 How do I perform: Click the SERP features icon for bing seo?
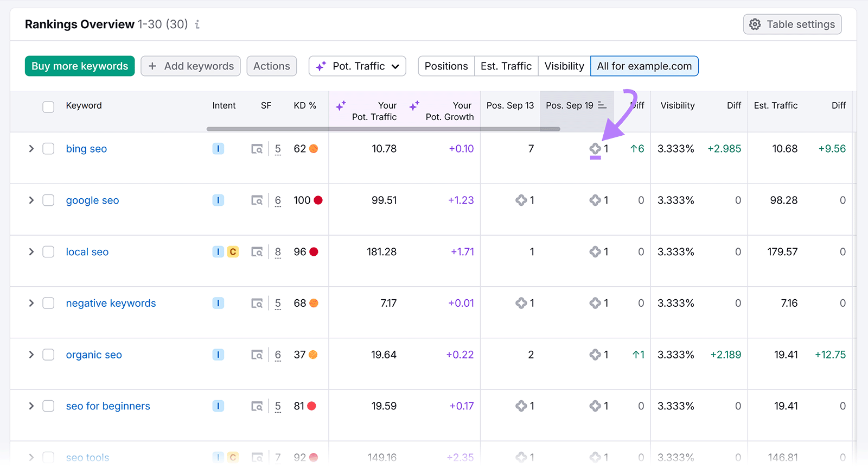tap(257, 149)
